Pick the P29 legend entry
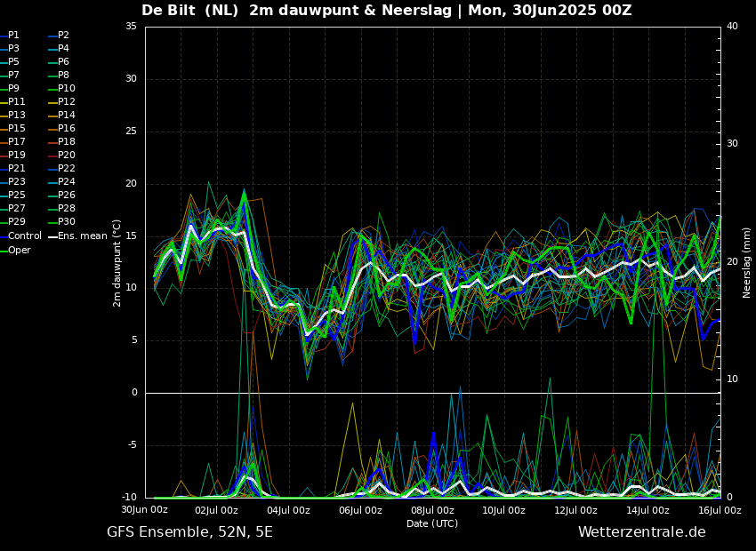Viewport: 756px width, 551px height. click(x=12, y=221)
